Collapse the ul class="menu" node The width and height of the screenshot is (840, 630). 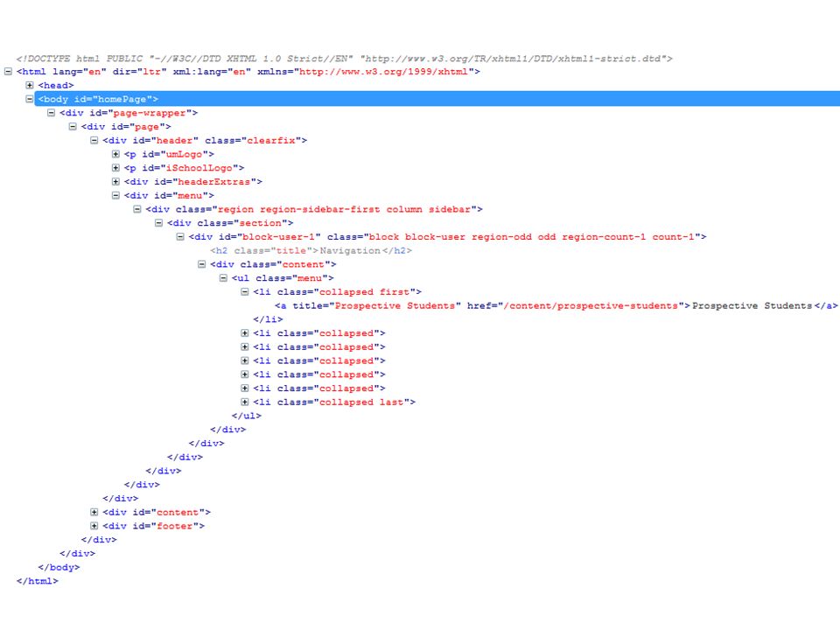tap(223, 278)
